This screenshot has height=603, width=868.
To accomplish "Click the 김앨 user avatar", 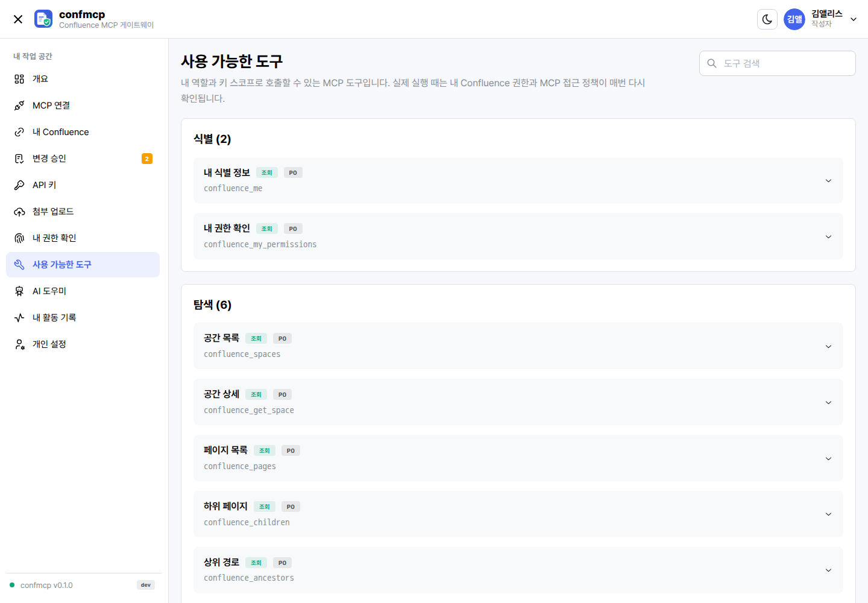I will click(794, 19).
